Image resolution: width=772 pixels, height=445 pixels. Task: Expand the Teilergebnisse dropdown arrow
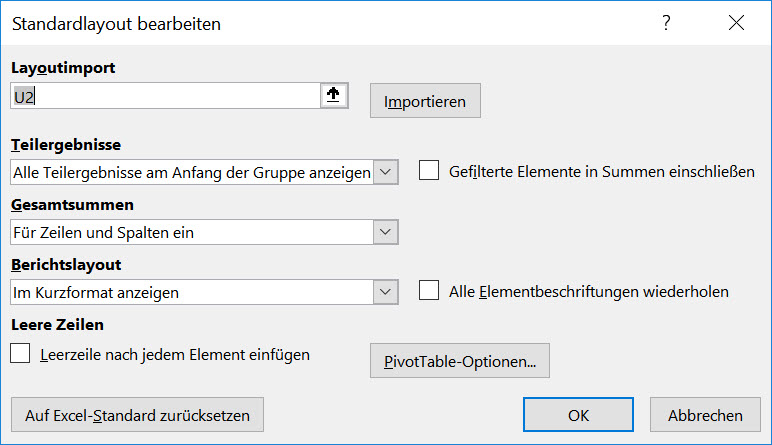(387, 172)
